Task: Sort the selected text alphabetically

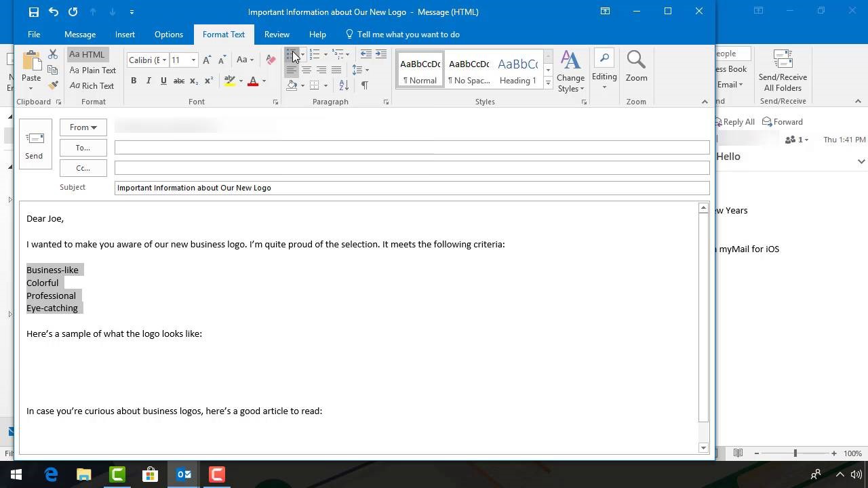Action: click(x=344, y=85)
